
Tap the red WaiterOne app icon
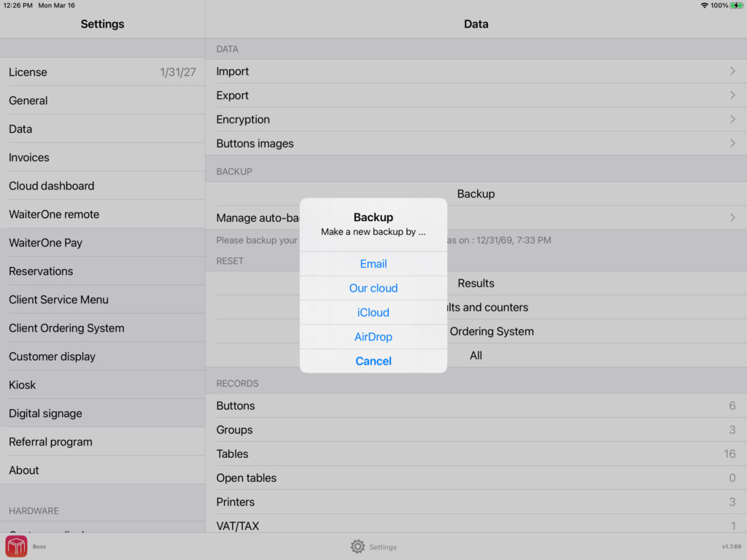pos(16,546)
